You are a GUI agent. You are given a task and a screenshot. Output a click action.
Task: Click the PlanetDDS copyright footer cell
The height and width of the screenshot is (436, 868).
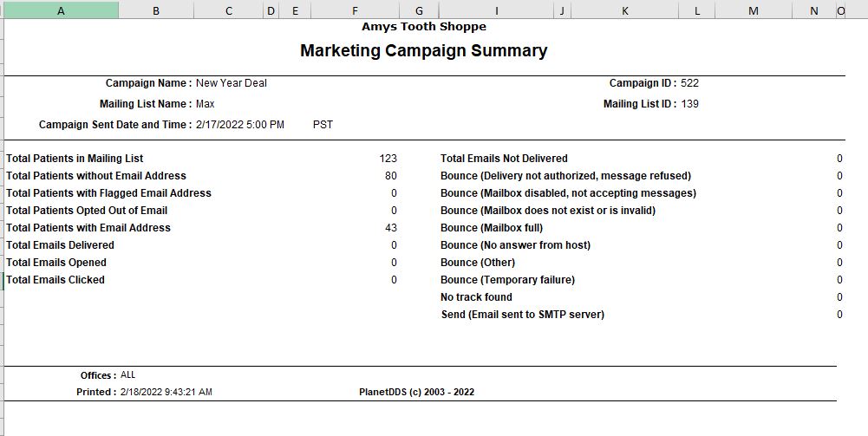click(417, 392)
